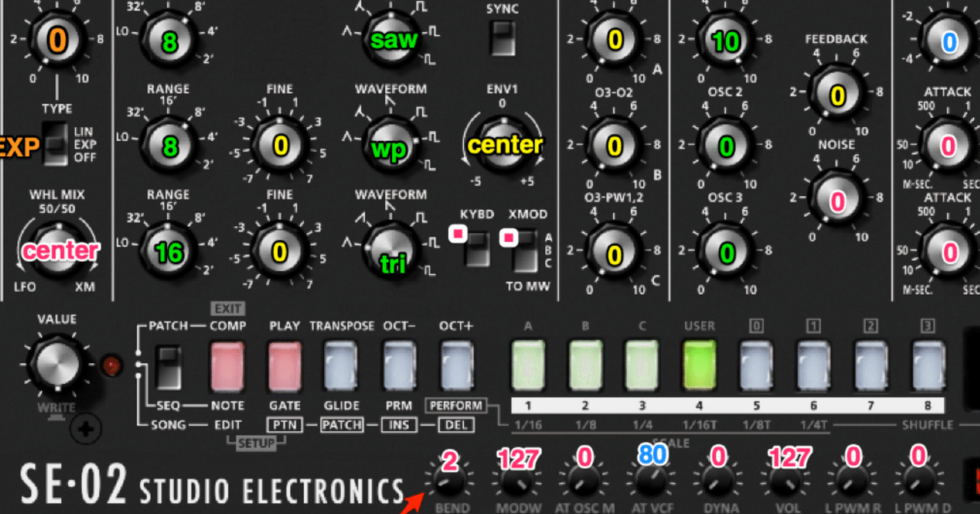Click the step button labeled [3] above 8
Image resolution: width=980 pixels, height=514 pixels.
[928, 365]
